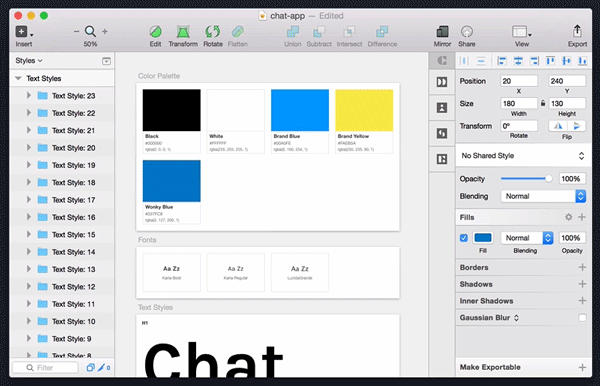The image size is (600, 386).
Task: Add a new Fill
Action: click(x=582, y=217)
